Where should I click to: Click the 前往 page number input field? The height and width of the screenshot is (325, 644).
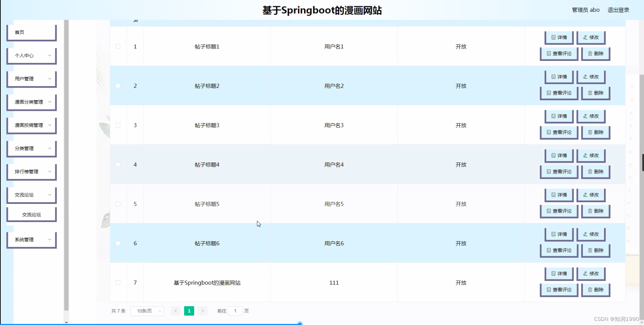(235, 311)
